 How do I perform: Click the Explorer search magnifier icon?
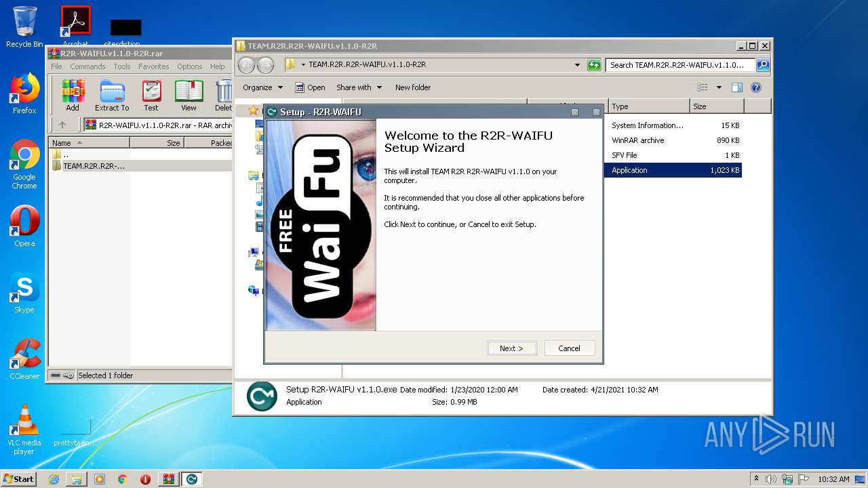[x=763, y=65]
